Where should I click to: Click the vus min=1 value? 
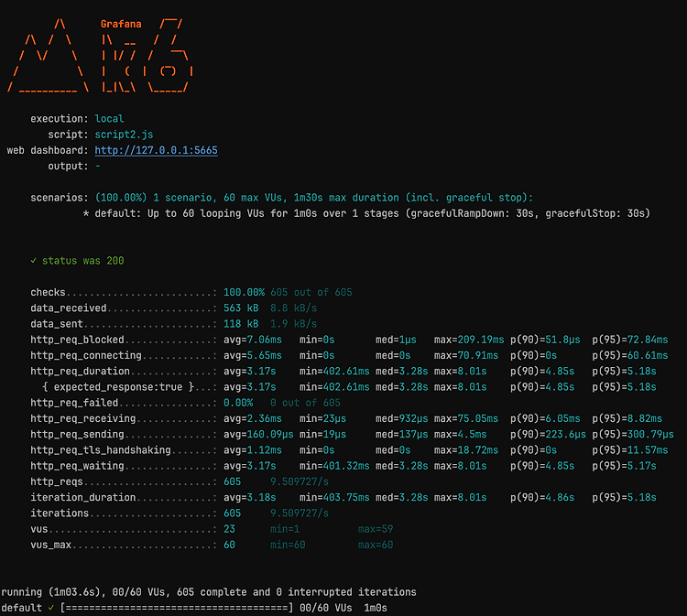coord(285,529)
